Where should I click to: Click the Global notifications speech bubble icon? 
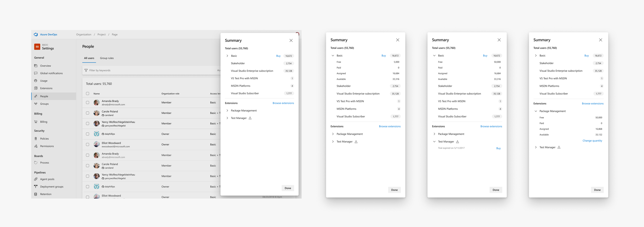(36, 73)
